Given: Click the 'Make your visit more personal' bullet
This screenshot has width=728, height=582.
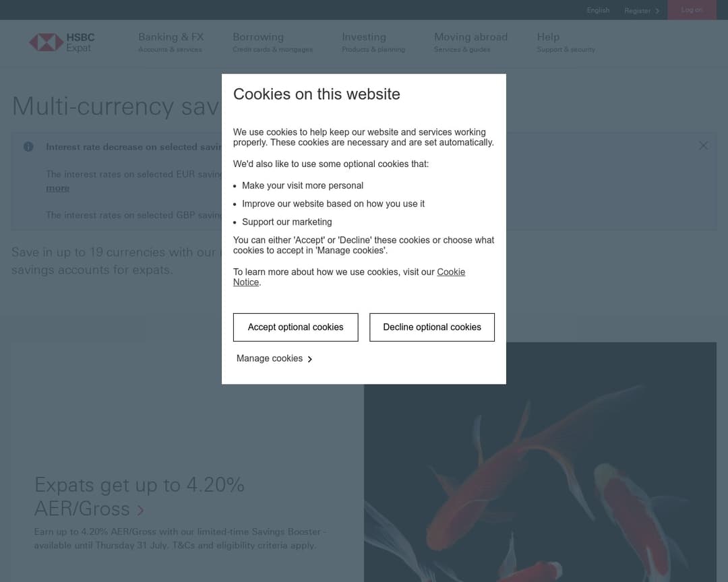Looking at the screenshot, I should (302, 186).
